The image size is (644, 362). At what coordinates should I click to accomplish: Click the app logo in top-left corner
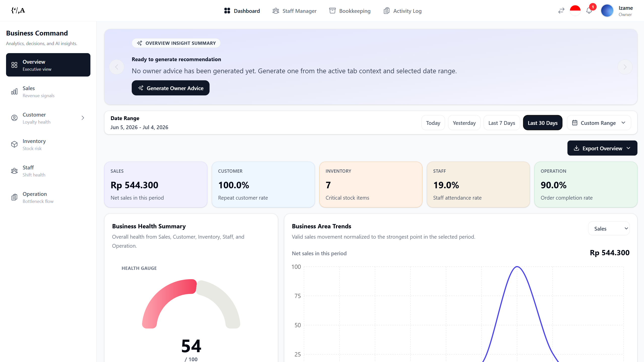(x=18, y=10)
